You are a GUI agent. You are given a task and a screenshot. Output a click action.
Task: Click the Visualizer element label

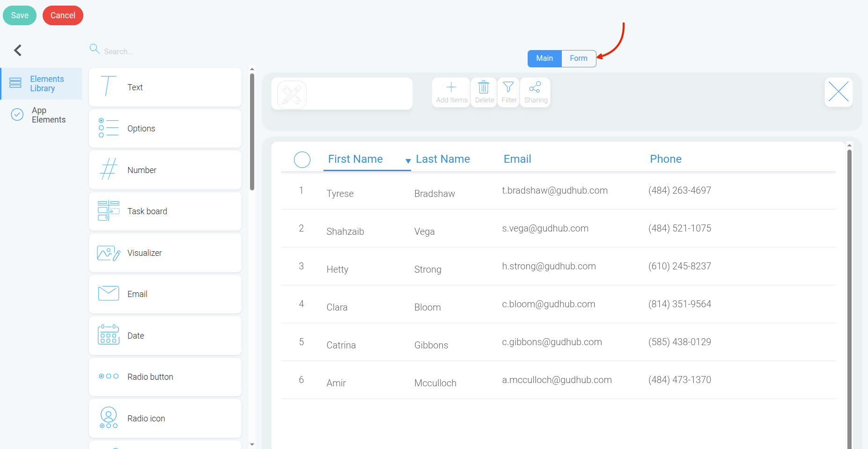[x=145, y=253]
